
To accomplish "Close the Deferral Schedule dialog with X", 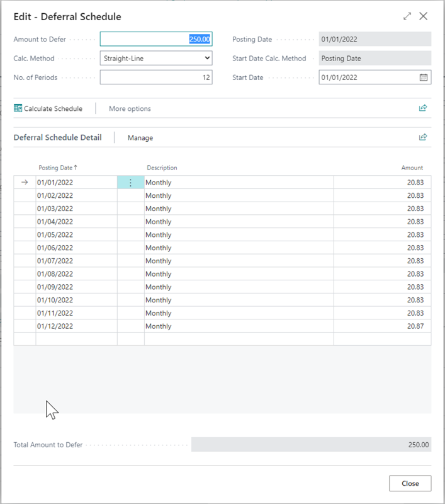I will [x=424, y=16].
